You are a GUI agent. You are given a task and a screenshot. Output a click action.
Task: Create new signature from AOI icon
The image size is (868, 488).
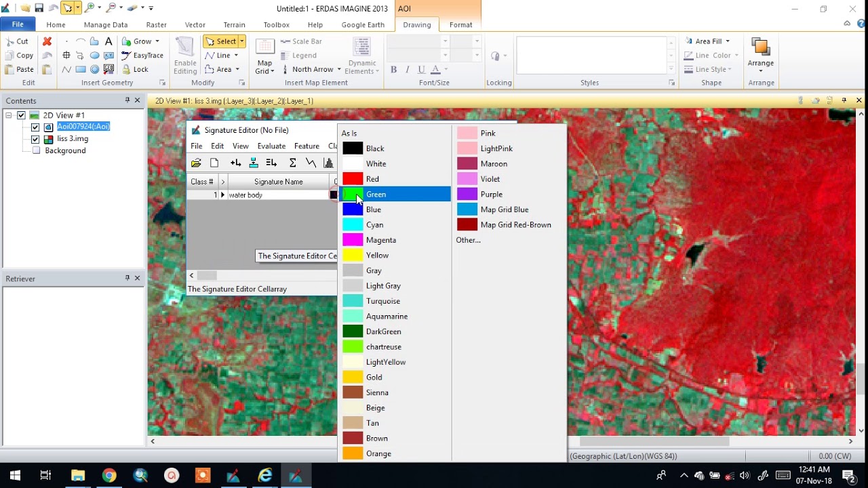[x=235, y=163]
